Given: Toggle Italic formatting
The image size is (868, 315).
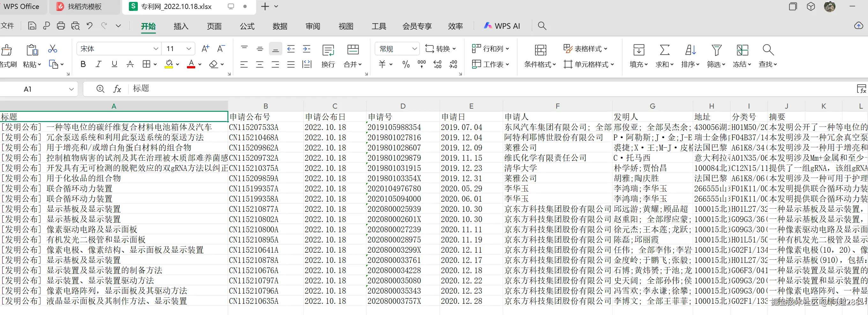Looking at the screenshot, I should pos(98,64).
